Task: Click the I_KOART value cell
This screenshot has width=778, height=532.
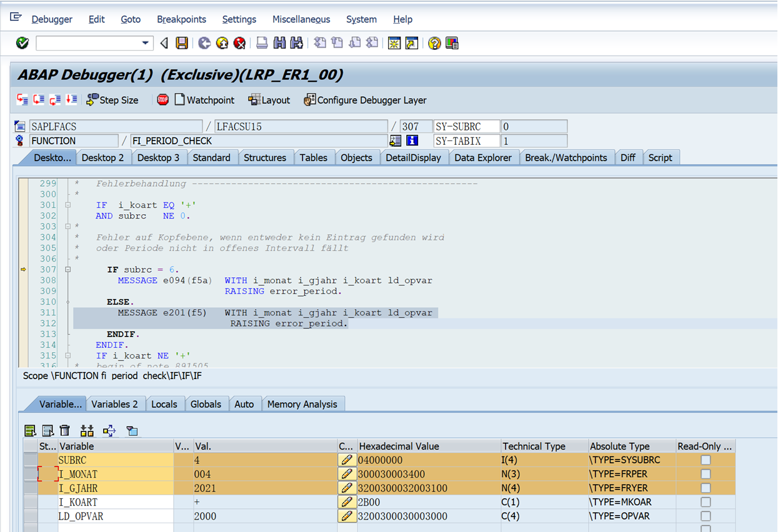Action: point(264,502)
